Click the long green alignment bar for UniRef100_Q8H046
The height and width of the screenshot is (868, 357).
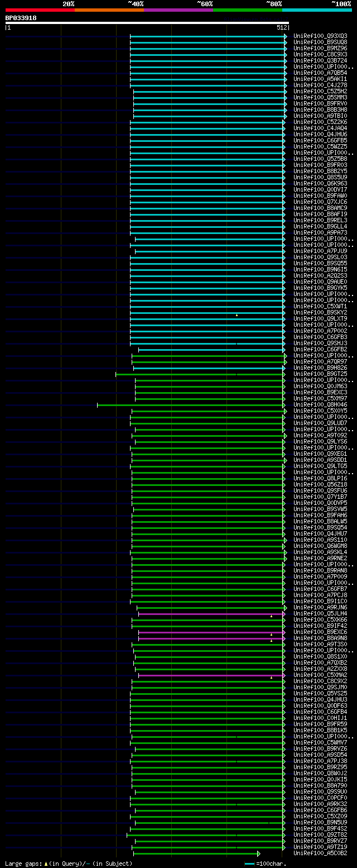(191, 405)
